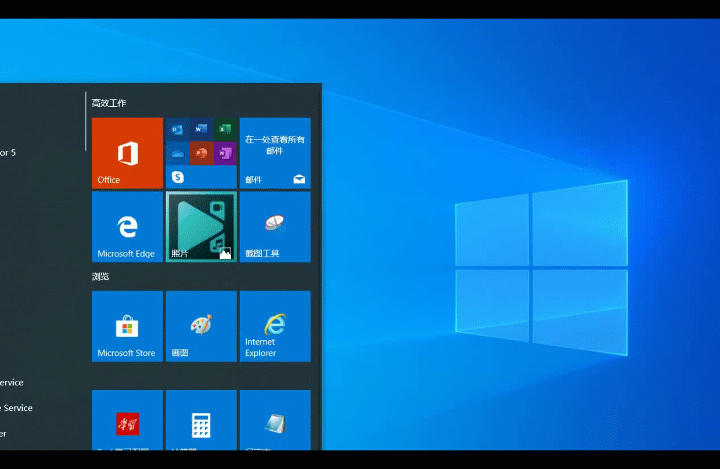Click the 高效工作 group header
This screenshot has width=720, height=469.
coord(109,103)
